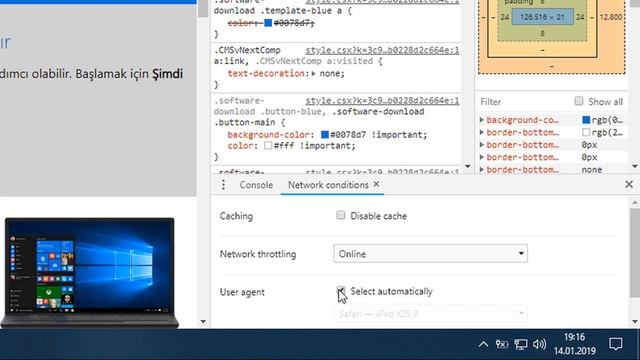640x360 pixels.
Task: Open the Action Center notifications icon
Action: pyautogui.click(x=616, y=344)
